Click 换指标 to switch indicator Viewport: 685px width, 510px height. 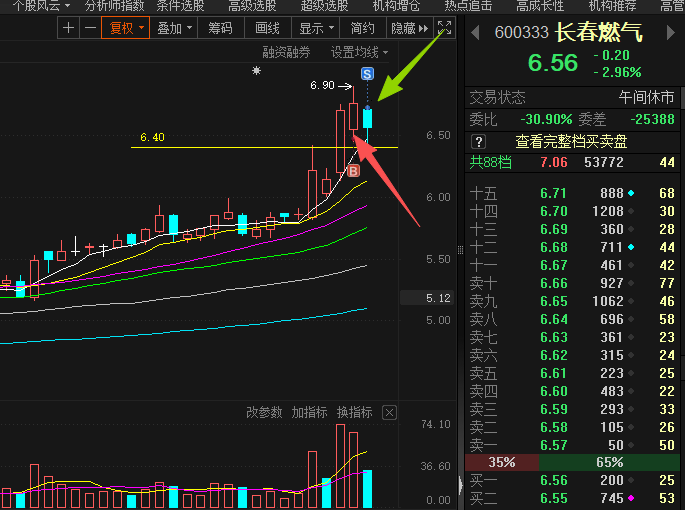[x=354, y=413]
